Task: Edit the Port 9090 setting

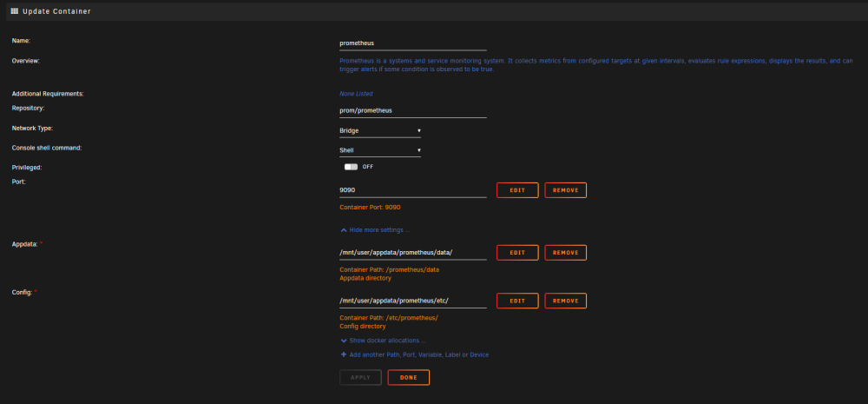Action: click(517, 190)
